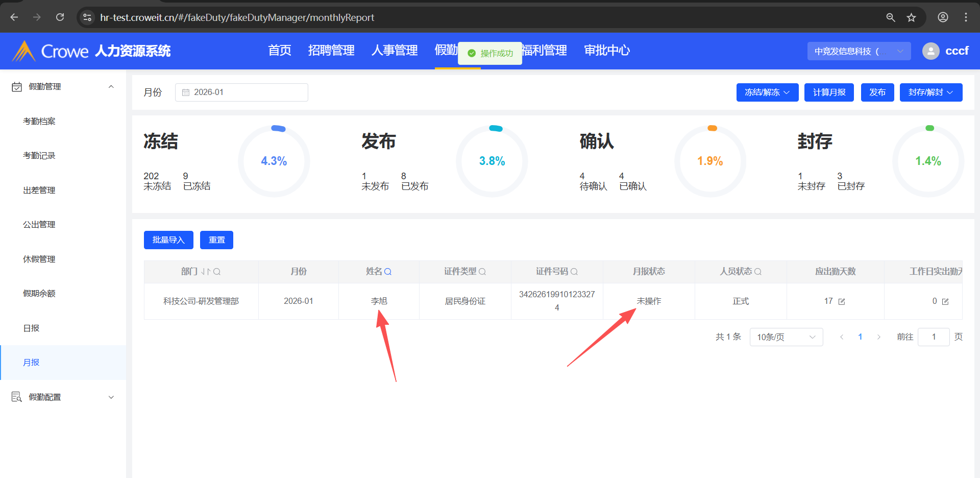Image resolution: width=980 pixels, height=478 pixels.
Task: Bookmark this page with the star icon
Action: 911,17
